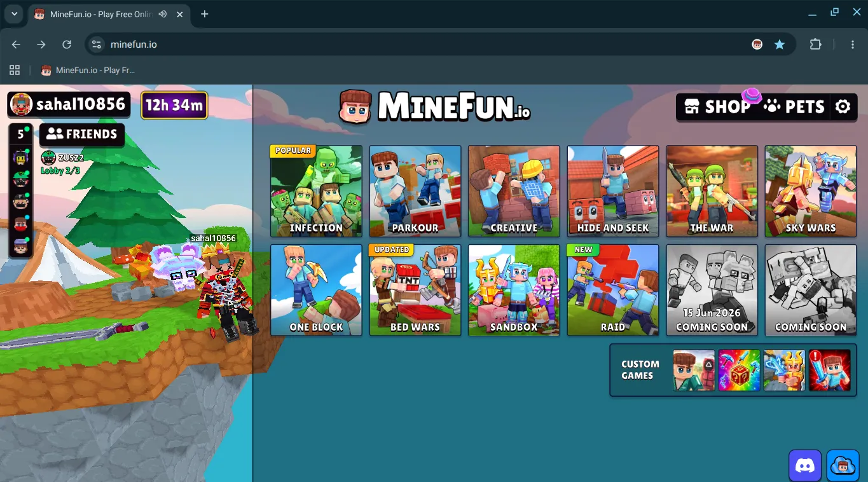Mute the MineFun.io tab audio
This screenshot has height=482, width=868.
(x=163, y=14)
